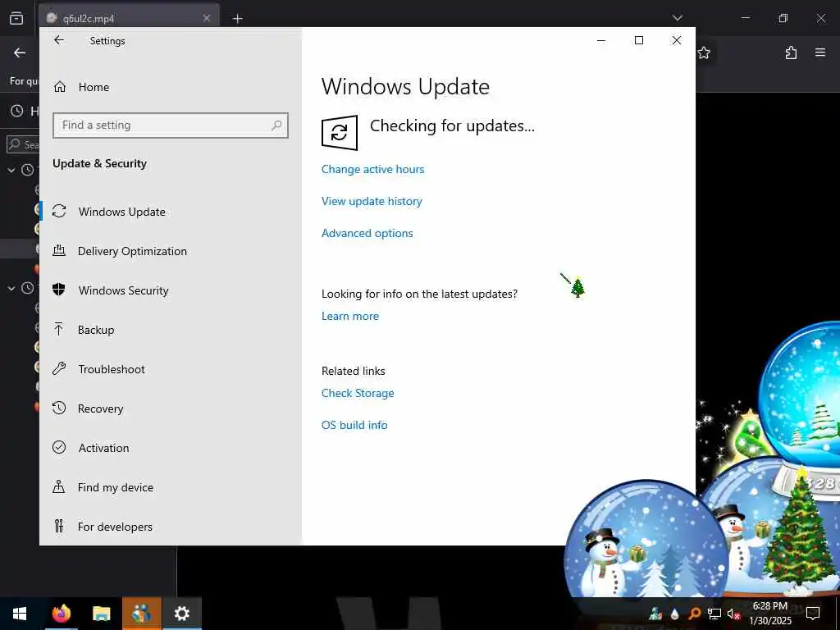Close the q6ul2c.mp4 tab
Viewport: 840px width, 630px height.
coord(207,18)
